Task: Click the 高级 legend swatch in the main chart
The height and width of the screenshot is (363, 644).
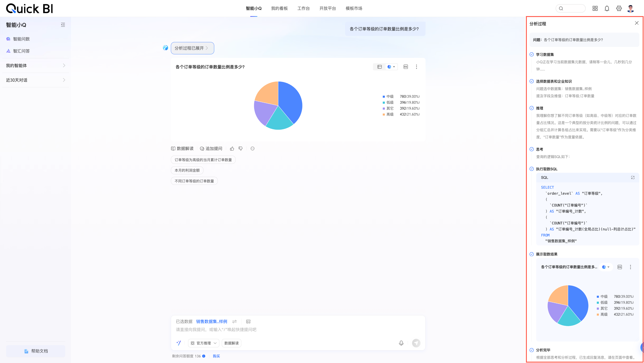Action: coord(384,114)
